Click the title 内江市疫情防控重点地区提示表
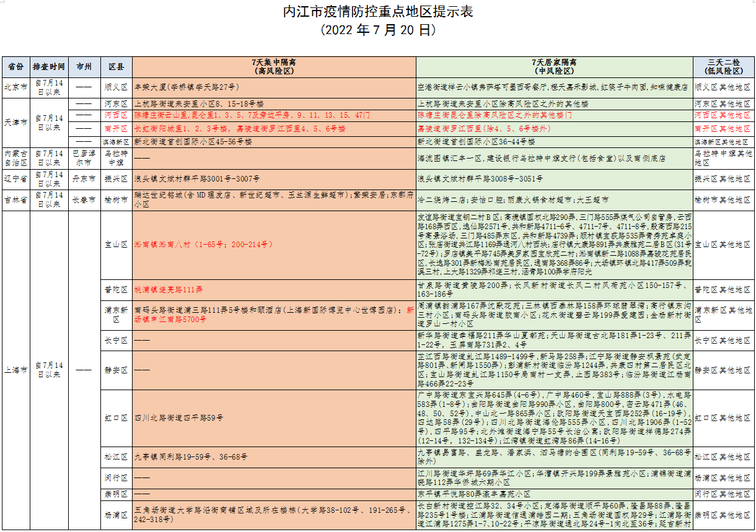756x532 pixels. (377, 12)
